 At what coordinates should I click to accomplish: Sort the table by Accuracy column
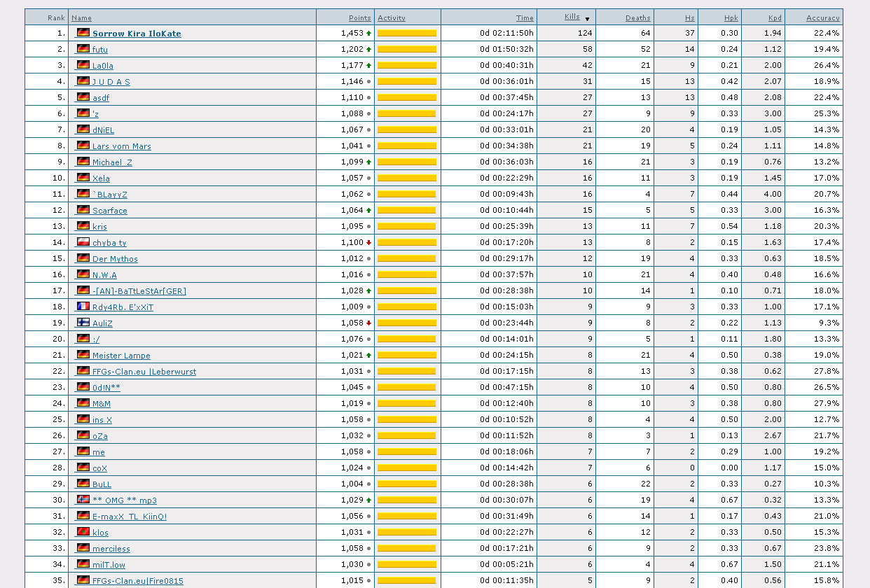(x=822, y=18)
